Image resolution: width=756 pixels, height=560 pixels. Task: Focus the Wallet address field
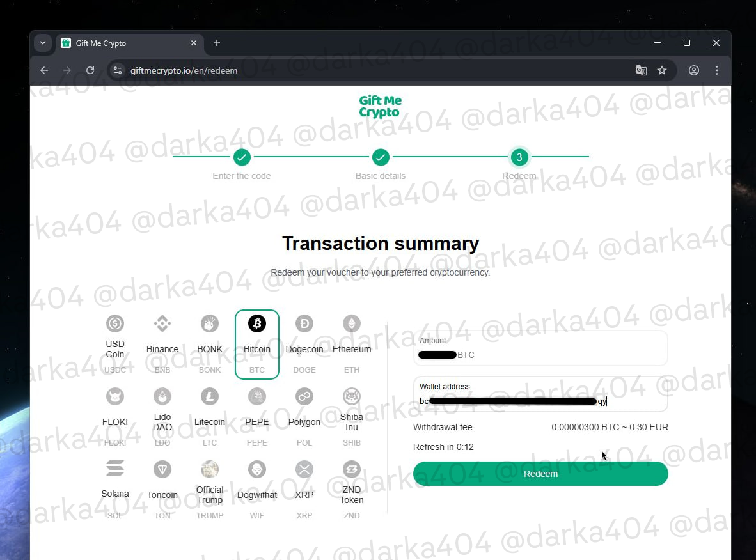540,394
